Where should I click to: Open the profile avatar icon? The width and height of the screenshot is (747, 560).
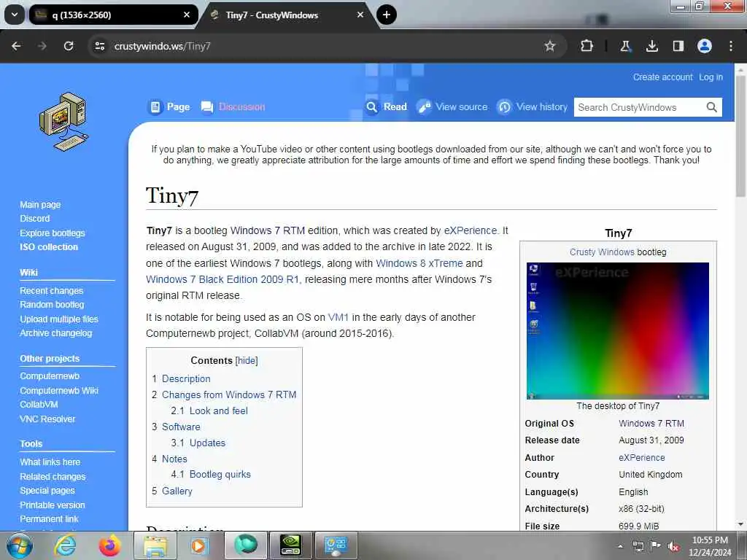click(x=705, y=46)
